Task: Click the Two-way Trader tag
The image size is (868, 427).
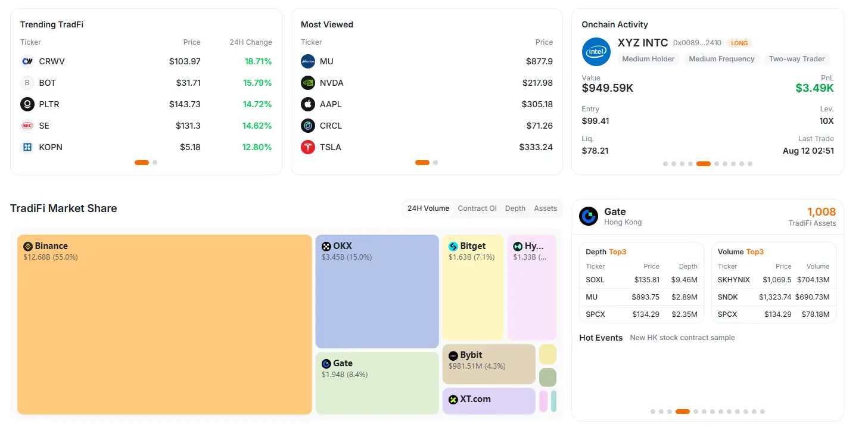Action: point(797,59)
